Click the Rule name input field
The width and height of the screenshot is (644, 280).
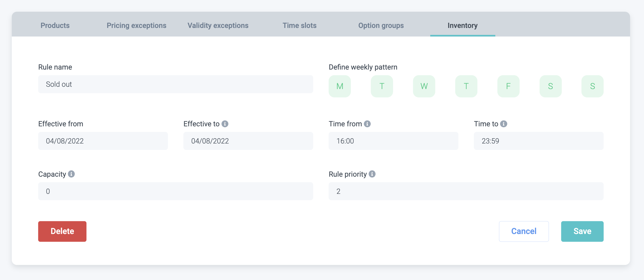pyautogui.click(x=175, y=84)
